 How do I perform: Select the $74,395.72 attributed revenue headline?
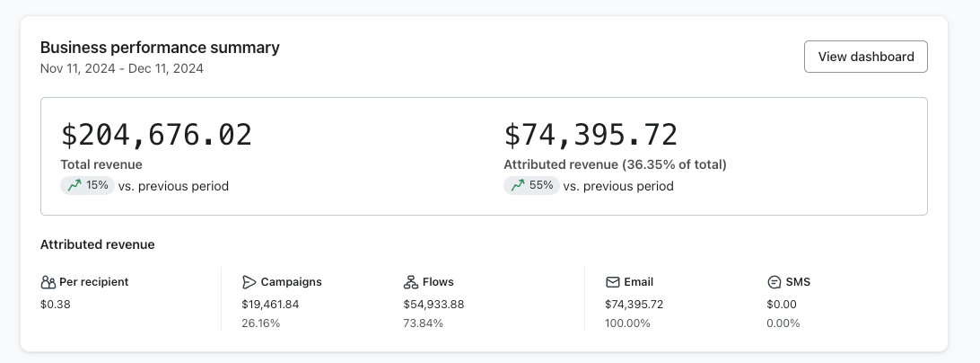tap(591, 135)
